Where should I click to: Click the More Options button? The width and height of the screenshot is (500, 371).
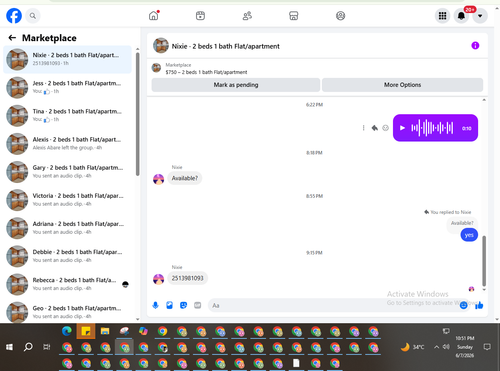[402, 85]
